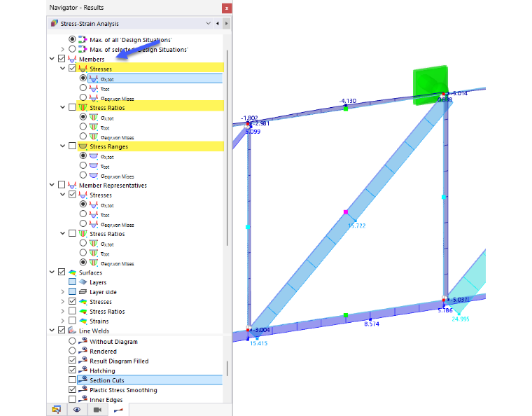Uncheck Stresses under Member Representatives

click(x=72, y=195)
